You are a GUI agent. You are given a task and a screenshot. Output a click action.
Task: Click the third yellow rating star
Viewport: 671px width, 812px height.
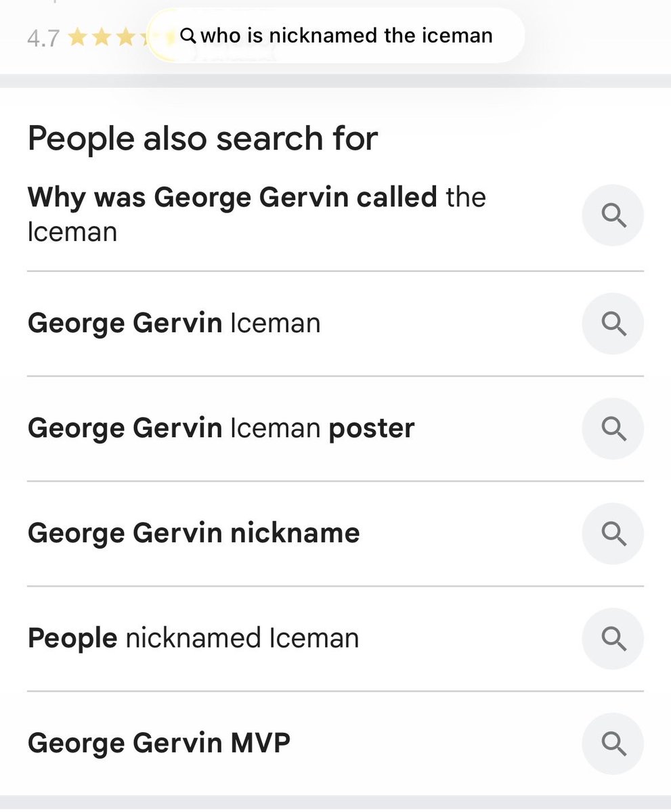[125, 37]
